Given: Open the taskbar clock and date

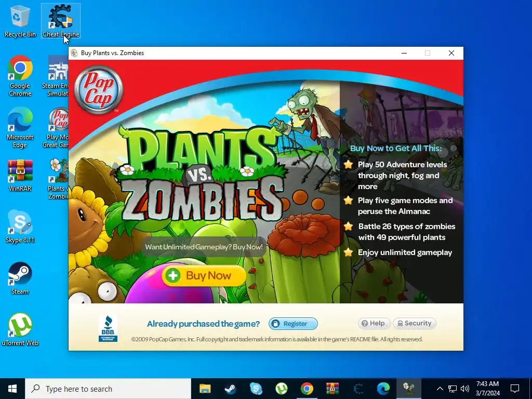Looking at the screenshot, I should pyautogui.click(x=487, y=389).
